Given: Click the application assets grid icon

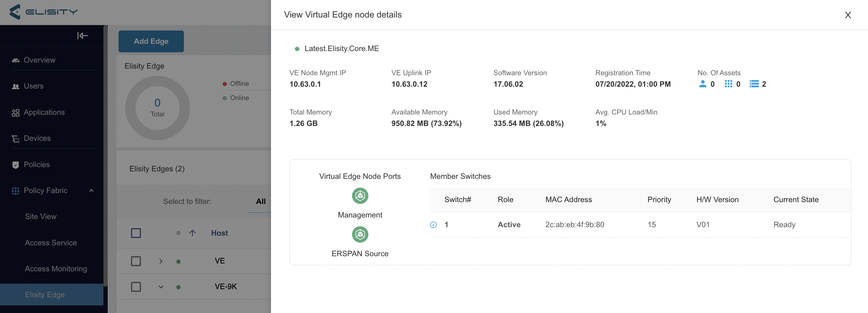Looking at the screenshot, I should tap(728, 84).
